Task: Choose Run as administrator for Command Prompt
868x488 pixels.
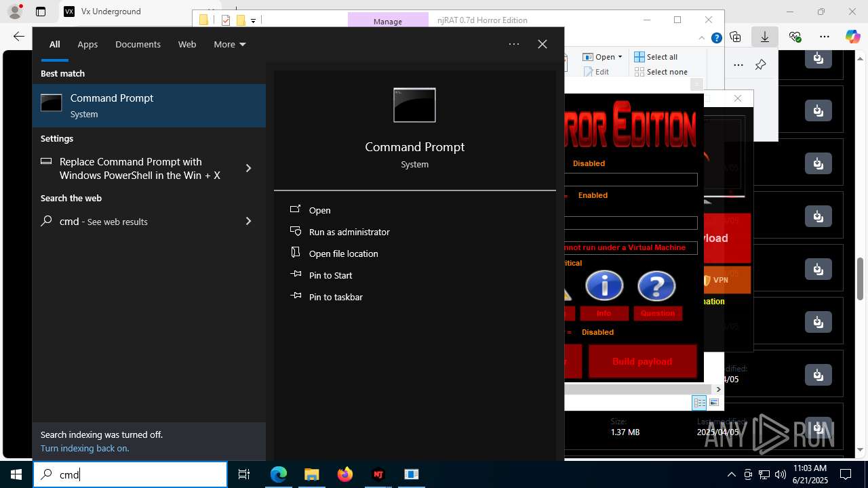Action: point(349,232)
